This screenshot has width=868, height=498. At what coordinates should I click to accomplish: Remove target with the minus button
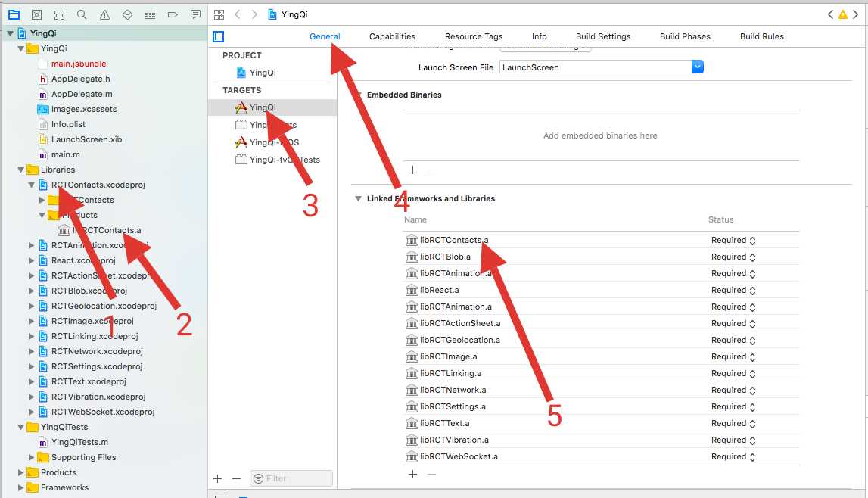236,478
